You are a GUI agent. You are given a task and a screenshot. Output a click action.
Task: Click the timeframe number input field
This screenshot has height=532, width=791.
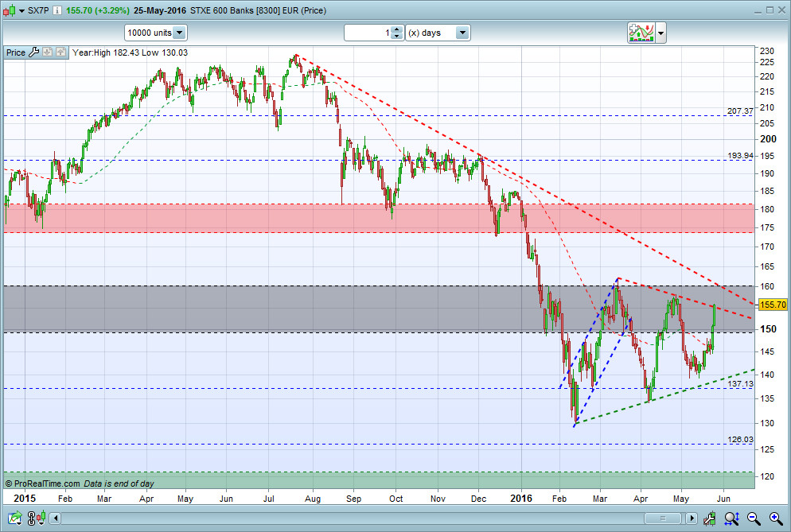(x=368, y=33)
